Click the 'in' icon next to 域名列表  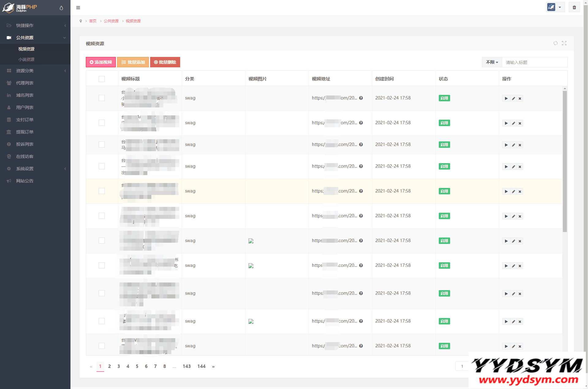(9, 95)
